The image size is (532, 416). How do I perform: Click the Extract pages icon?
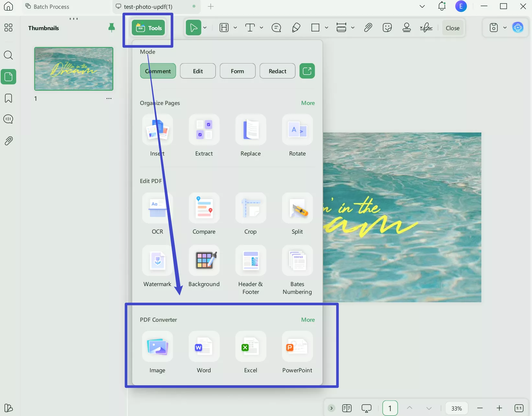point(204,129)
